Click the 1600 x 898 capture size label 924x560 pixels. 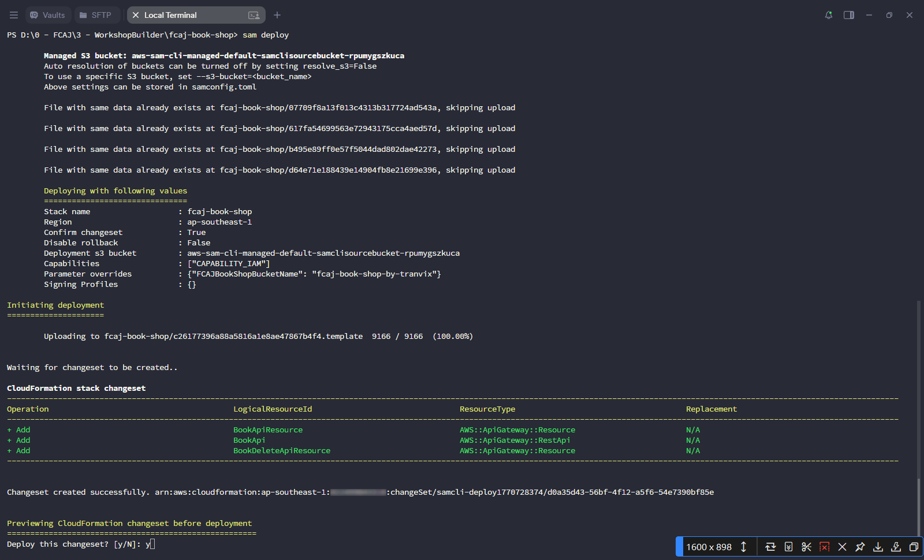(x=709, y=547)
